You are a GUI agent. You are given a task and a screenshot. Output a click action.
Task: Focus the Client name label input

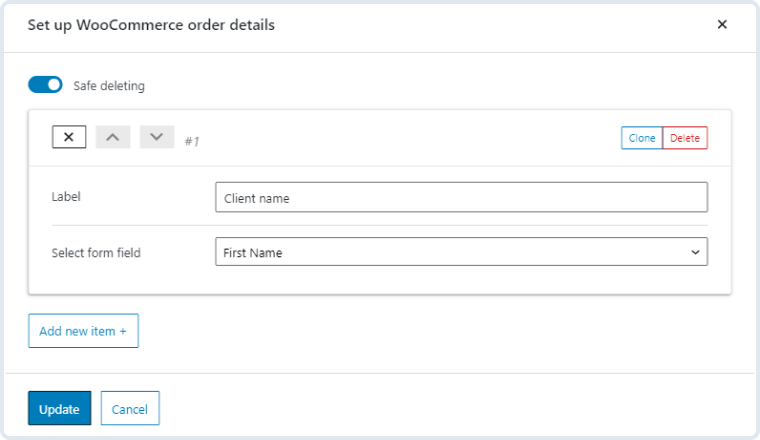(x=461, y=197)
